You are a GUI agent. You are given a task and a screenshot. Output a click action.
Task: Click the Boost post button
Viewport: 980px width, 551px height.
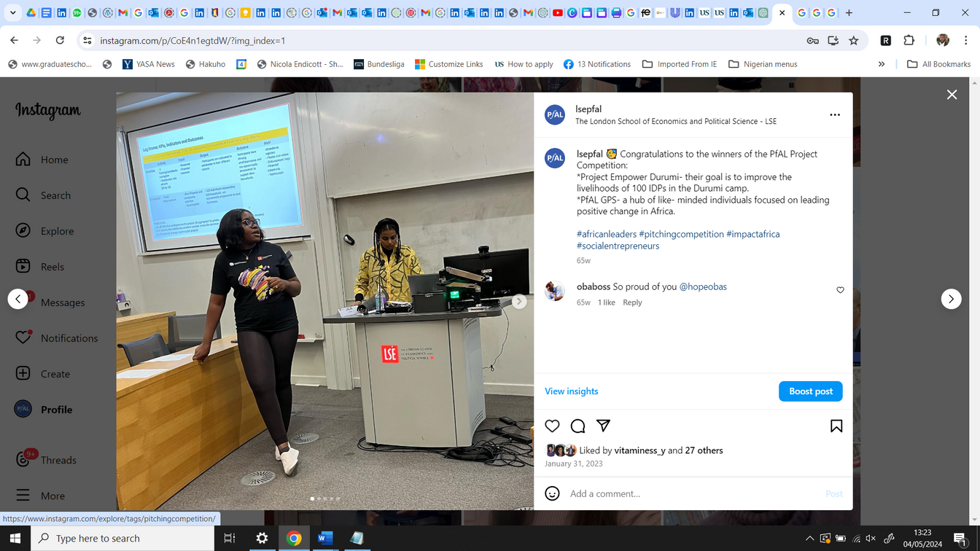[x=810, y=391]
